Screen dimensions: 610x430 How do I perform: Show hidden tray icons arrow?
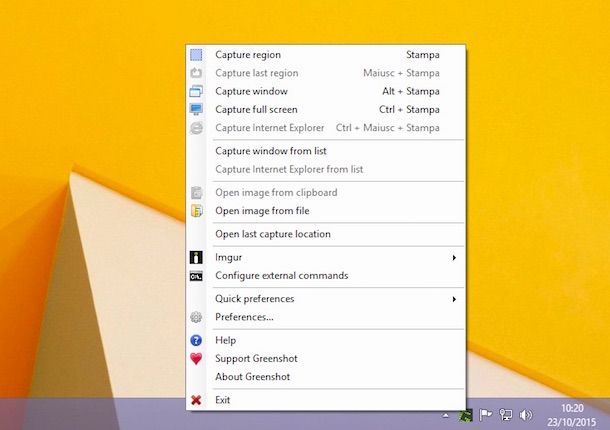(x=446, y=416)
